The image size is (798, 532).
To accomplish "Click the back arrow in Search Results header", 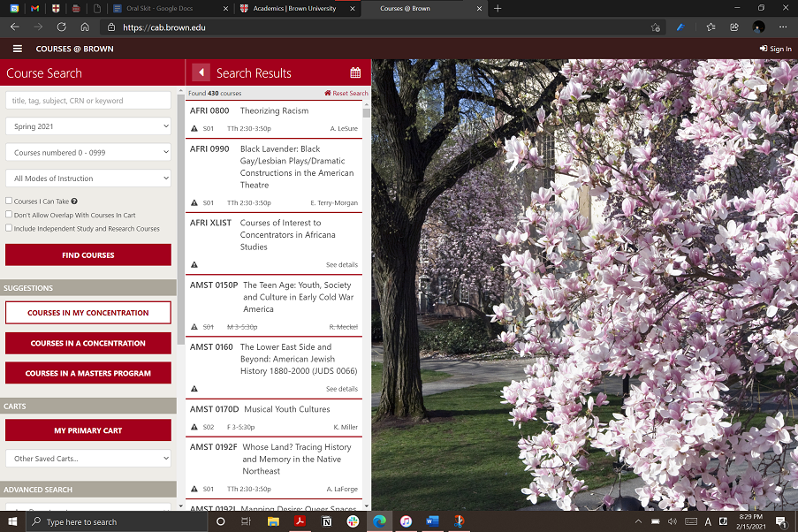I will click(201, 73).
